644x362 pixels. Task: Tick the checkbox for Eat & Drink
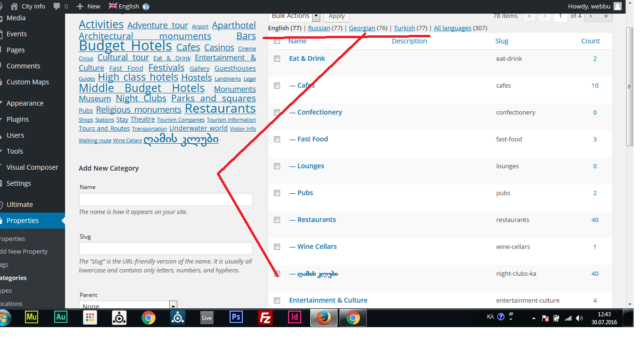(277, 59)
